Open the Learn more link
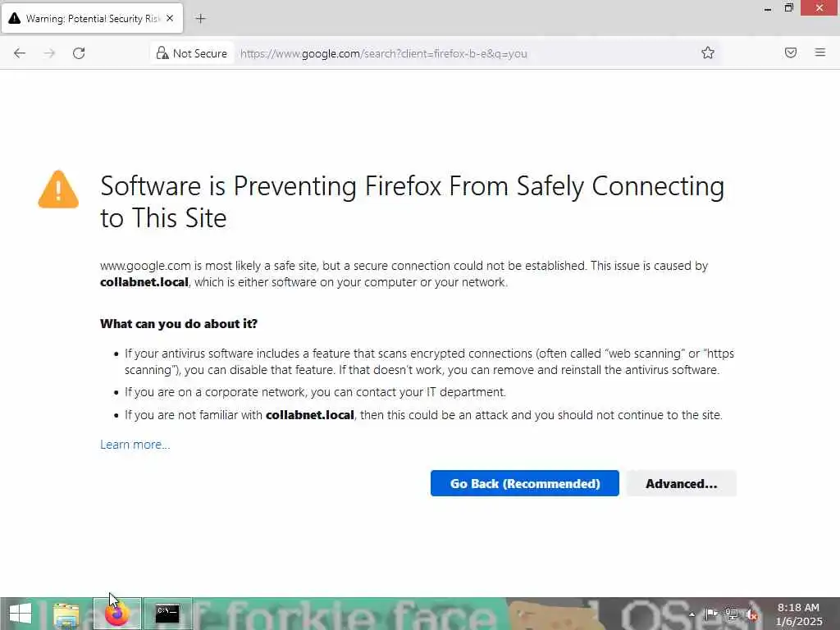 tap(135, 445)
